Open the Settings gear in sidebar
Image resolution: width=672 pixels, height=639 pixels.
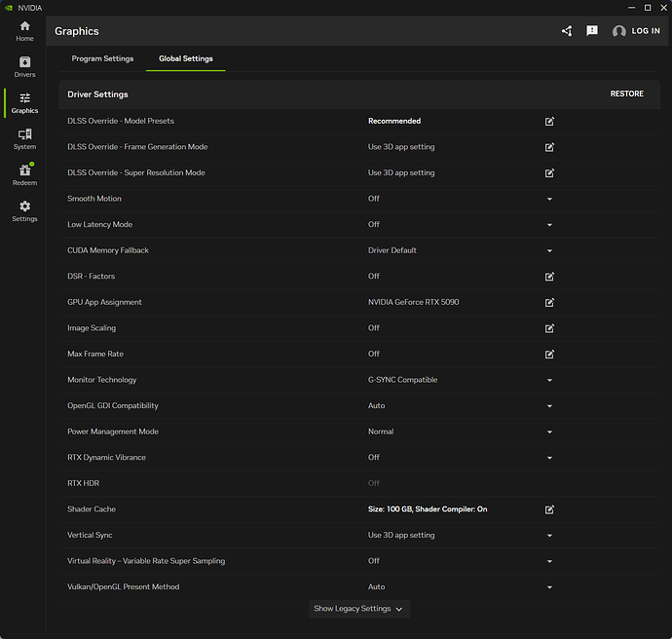tap(25, 211)
